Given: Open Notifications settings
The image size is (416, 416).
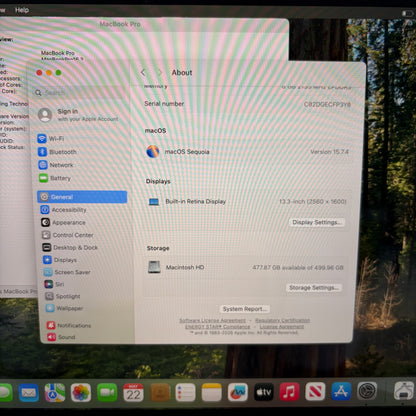Looking at the screenshot, I should click(69, 325).
